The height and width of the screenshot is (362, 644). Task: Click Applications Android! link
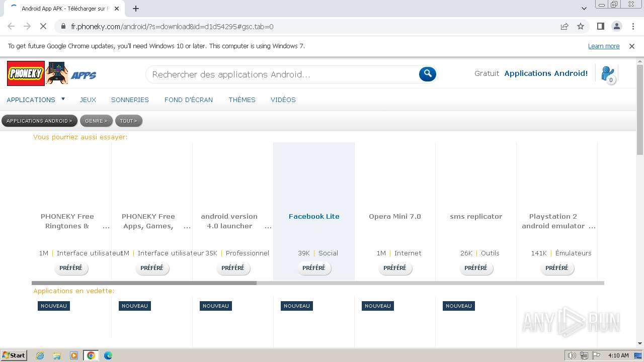[x=546, y=73]
